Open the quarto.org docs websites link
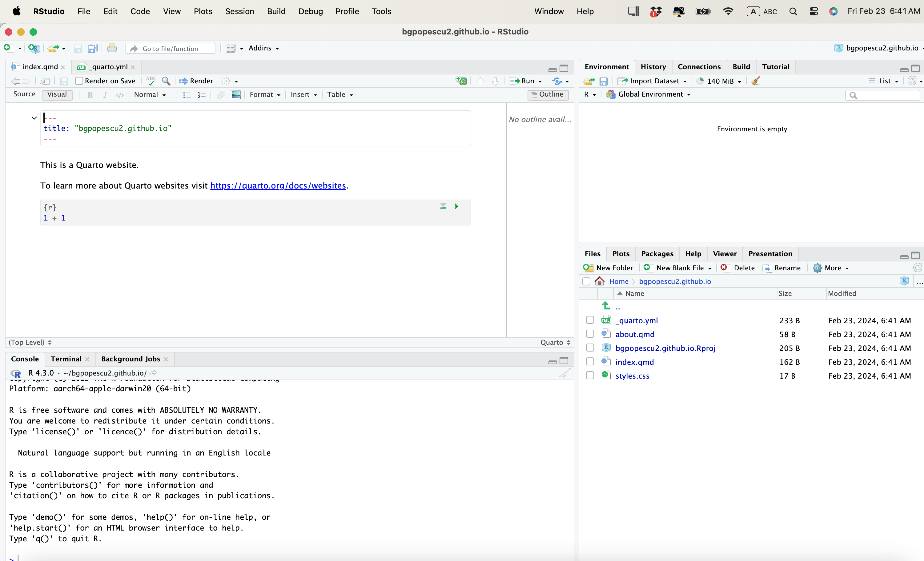 [278, 186]
